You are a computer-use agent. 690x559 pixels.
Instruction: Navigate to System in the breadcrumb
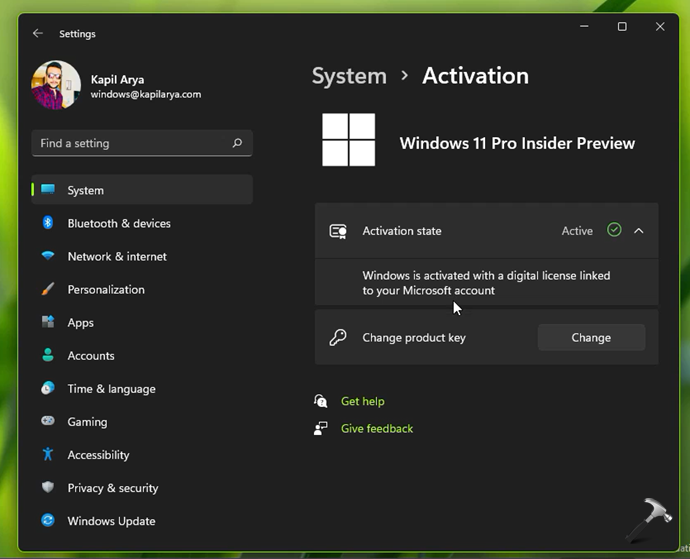[x=348, y=76]
